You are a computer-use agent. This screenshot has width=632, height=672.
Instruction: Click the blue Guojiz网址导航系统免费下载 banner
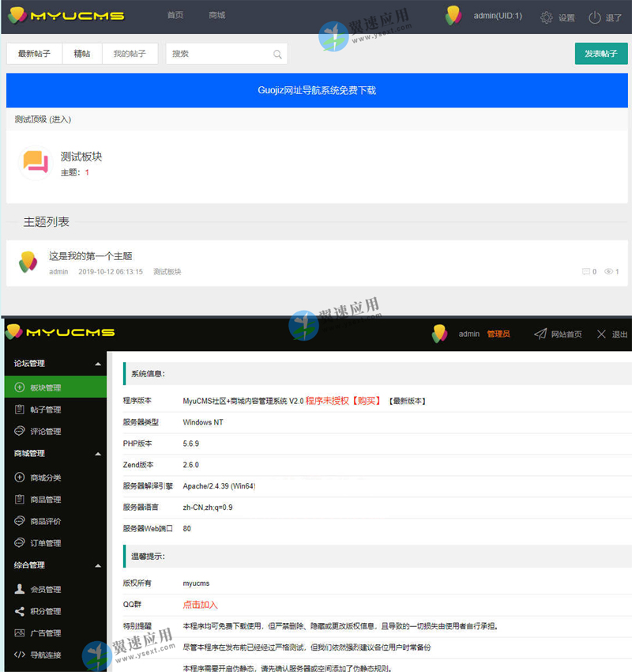click(317, 90)
